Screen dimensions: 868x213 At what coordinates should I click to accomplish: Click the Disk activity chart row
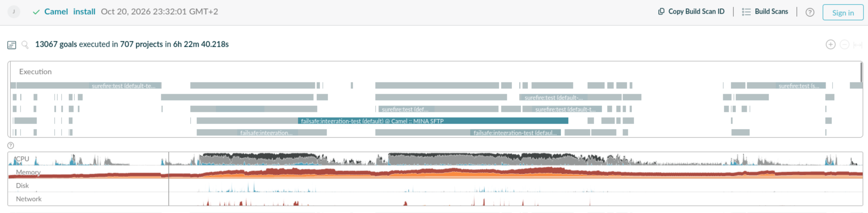[435, 186]
